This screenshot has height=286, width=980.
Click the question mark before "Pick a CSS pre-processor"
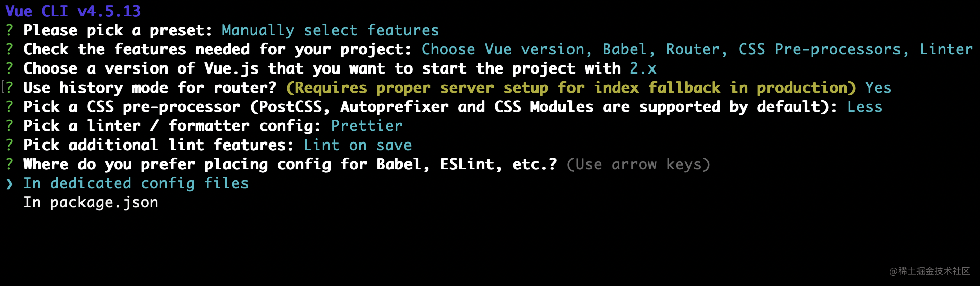(x=9, y=107)
